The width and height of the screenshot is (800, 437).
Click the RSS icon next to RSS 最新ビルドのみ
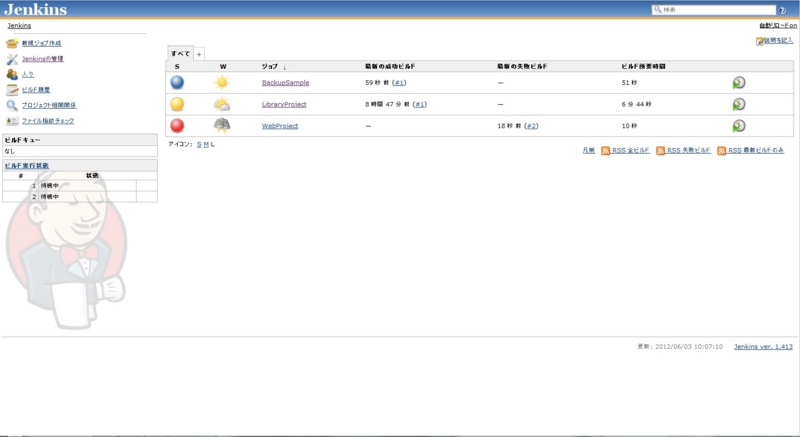[x=721, y=150]
